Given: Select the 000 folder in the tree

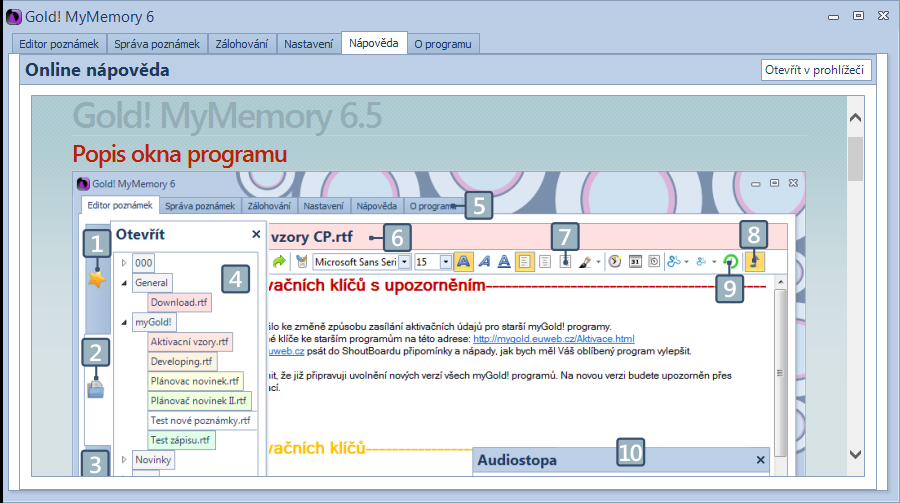Looking at the screenshot, I should click(x=143, y=263).
